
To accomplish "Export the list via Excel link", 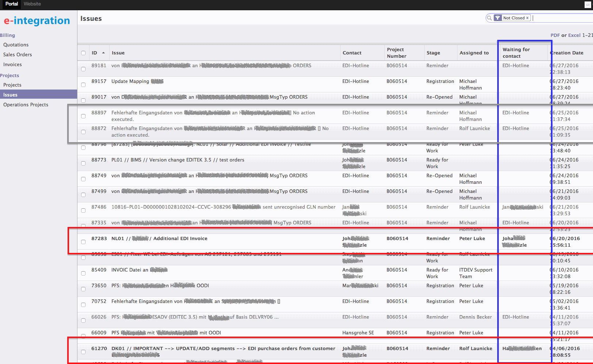I will click(x=574, y=35).
